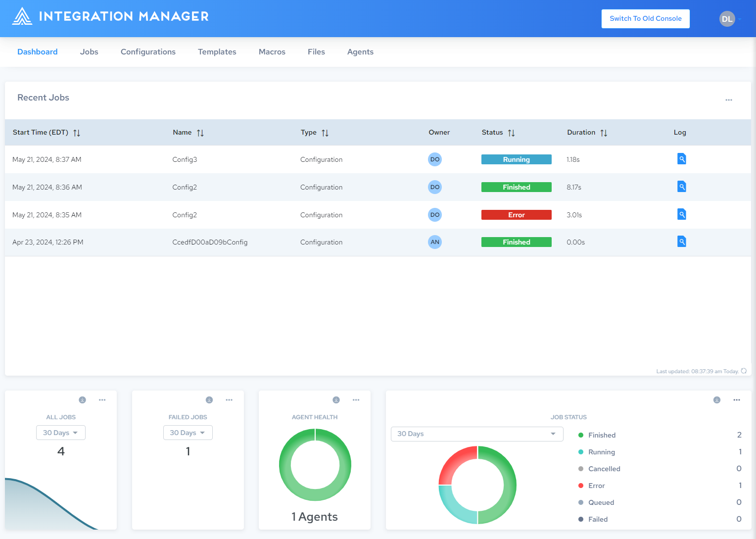
Task: Click the All Jobs count 4
Action: tap(61, 451)
